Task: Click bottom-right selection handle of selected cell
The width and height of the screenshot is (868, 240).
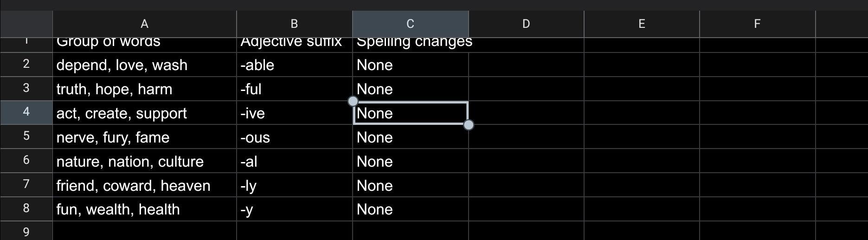Action: 469,125
